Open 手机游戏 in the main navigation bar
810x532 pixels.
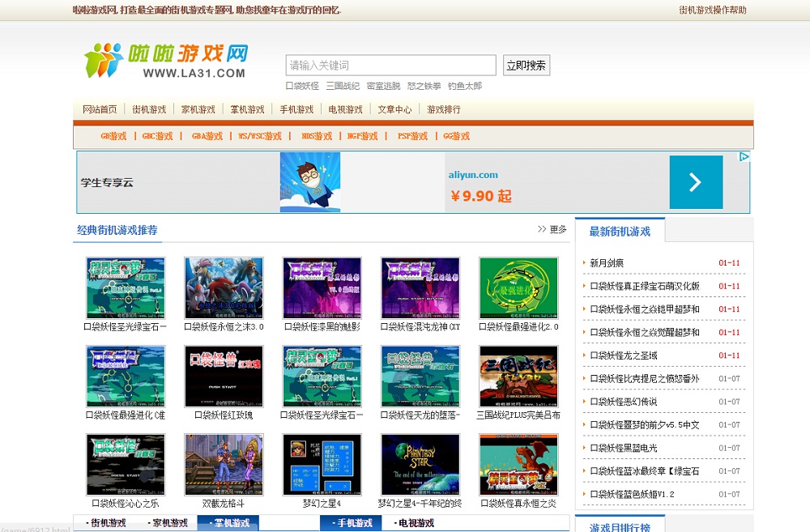(x=296, y=109)
